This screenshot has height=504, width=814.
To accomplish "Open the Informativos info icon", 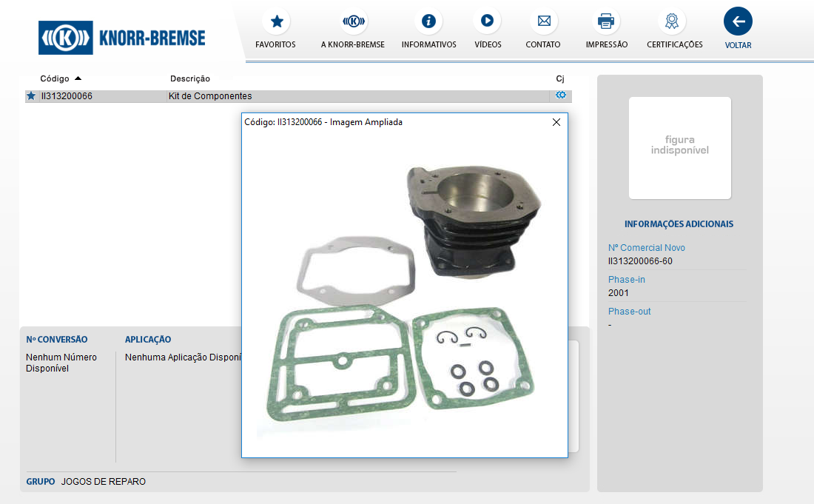I will tap(428, 21).
